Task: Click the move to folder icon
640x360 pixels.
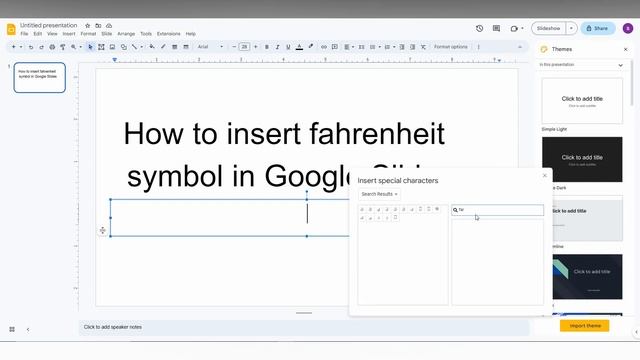Action: pyautogui.click(x=98, y=25)
